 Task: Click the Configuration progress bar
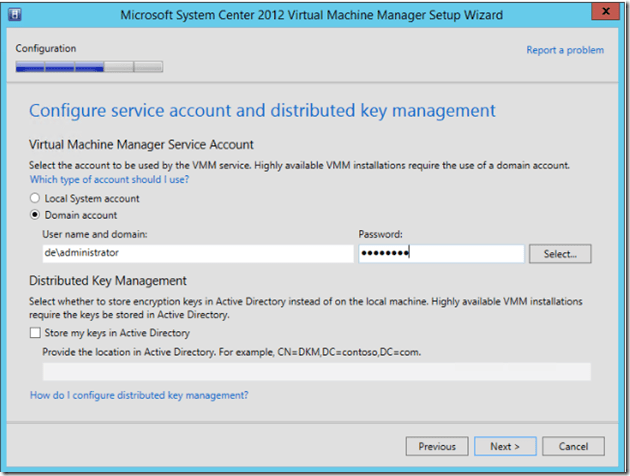pos(89,67)
